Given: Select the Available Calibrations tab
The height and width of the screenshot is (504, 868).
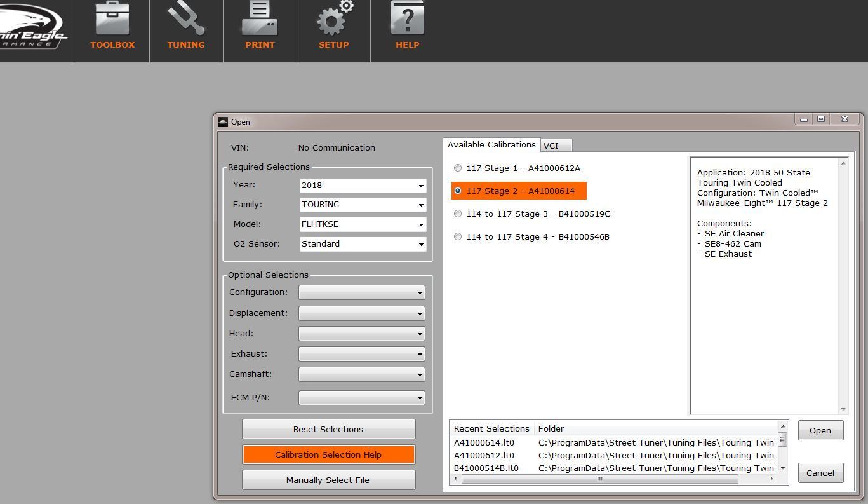Looking at the screenshot, I should (x=491, y=145).
